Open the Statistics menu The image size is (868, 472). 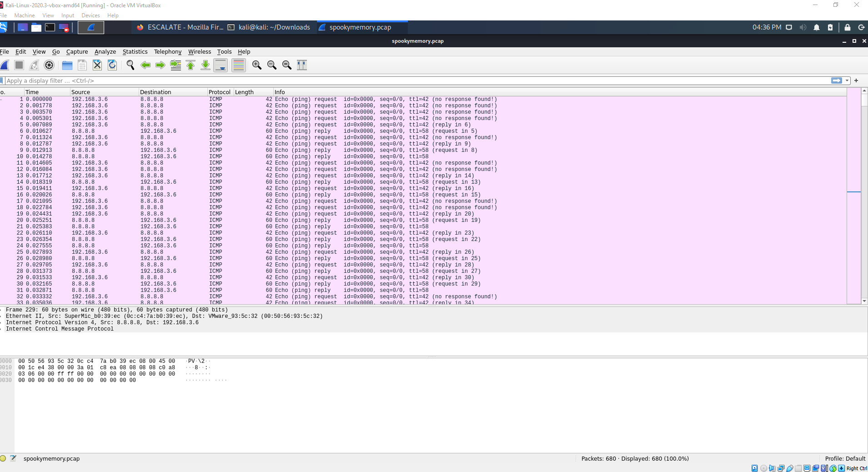pos(135,51)
